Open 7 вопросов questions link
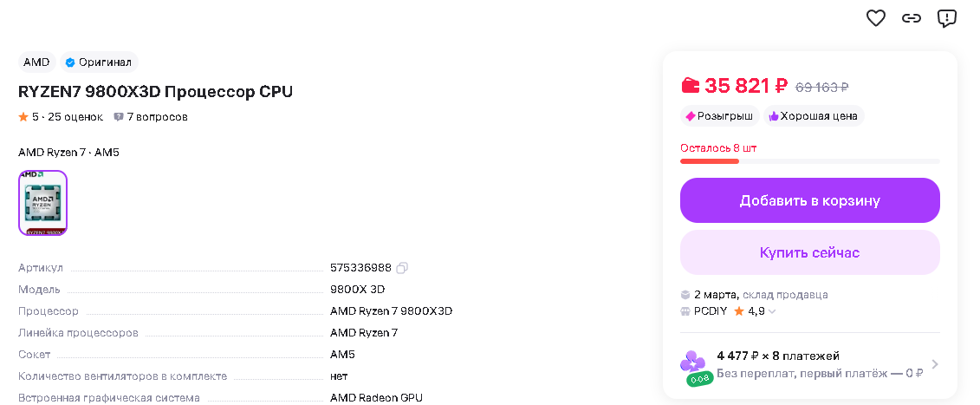The image size is (980, 405). (157, 117)
